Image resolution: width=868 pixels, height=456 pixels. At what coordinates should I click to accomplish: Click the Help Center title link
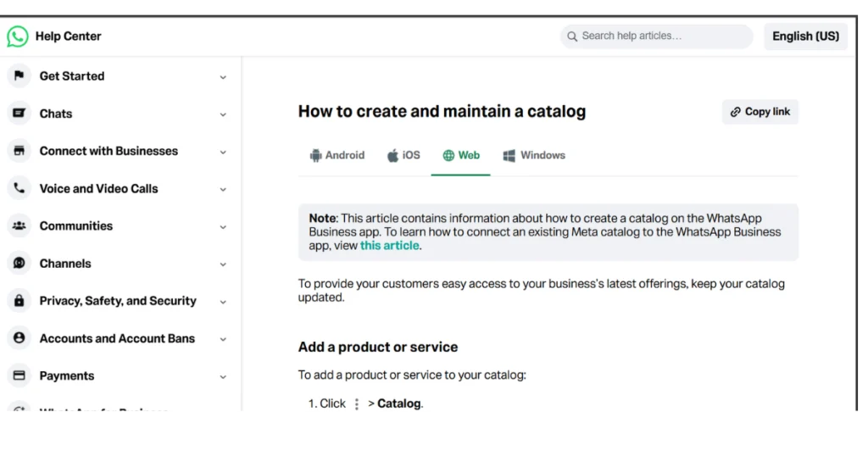click(x=68, y=36)
